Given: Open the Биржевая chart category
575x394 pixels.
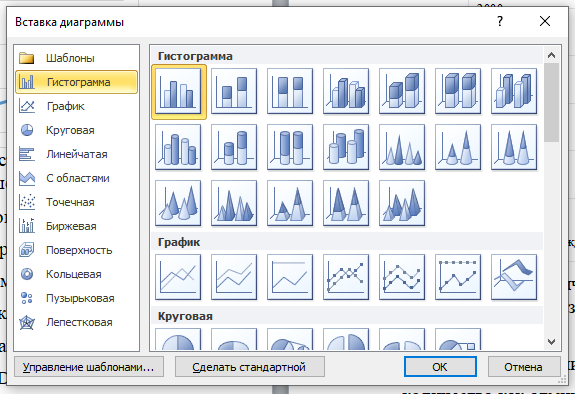Looking at the screenshot, I should click(77, 226).
